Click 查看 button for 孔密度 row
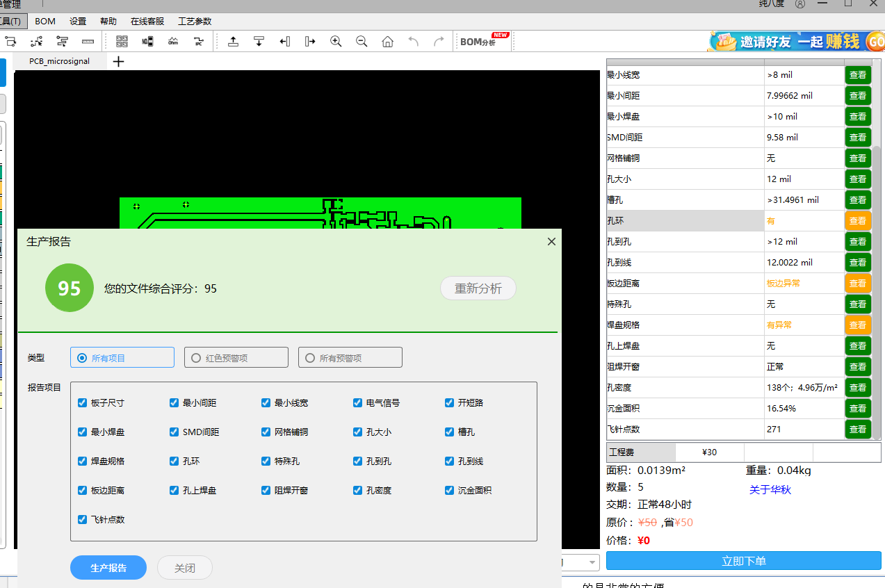This screenshot has width=885, height=588. 858,388
